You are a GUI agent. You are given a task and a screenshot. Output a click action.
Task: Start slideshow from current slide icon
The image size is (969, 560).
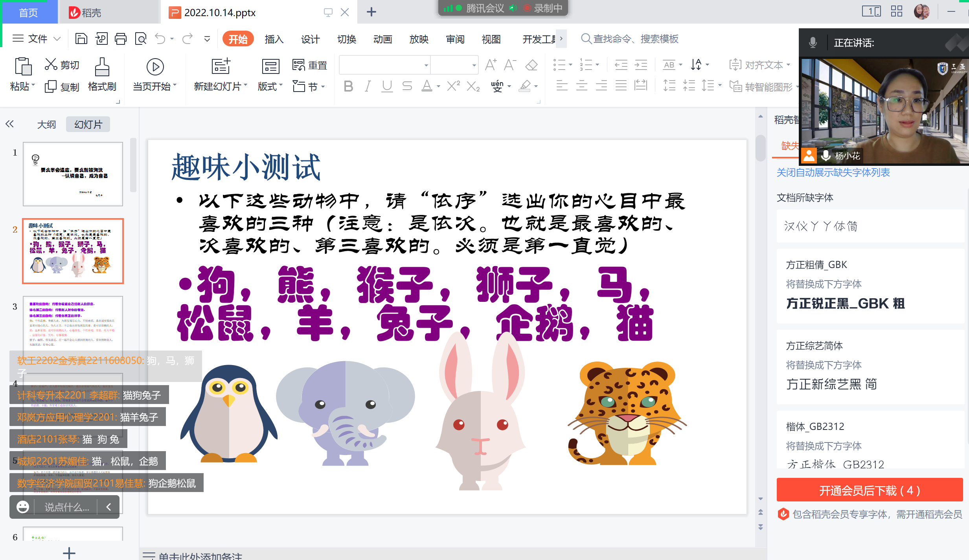(155, 67)
